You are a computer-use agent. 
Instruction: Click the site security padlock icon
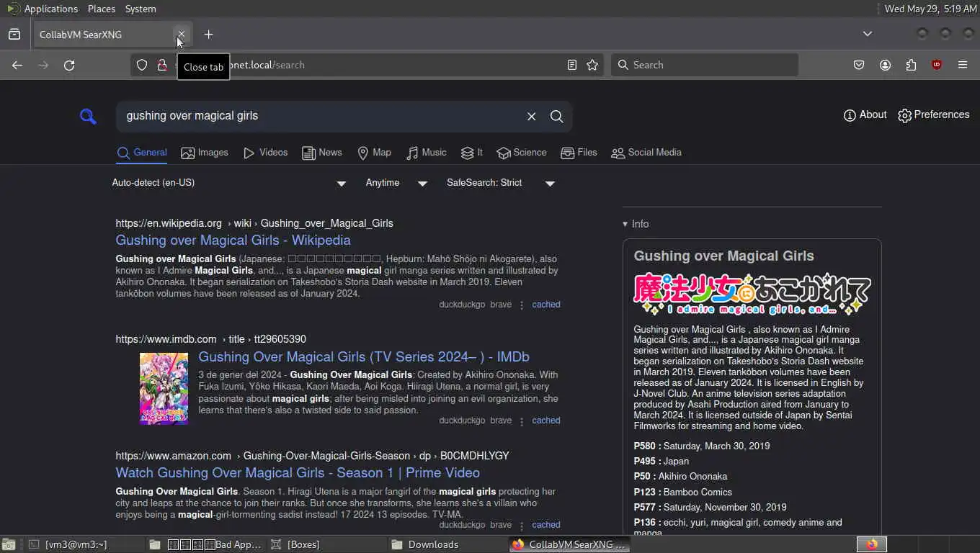[162, 65]
